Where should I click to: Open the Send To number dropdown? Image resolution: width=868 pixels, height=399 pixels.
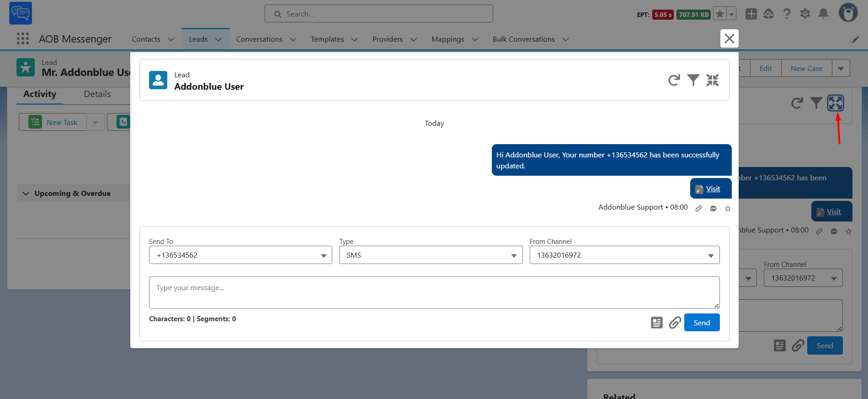coord(240,255)
